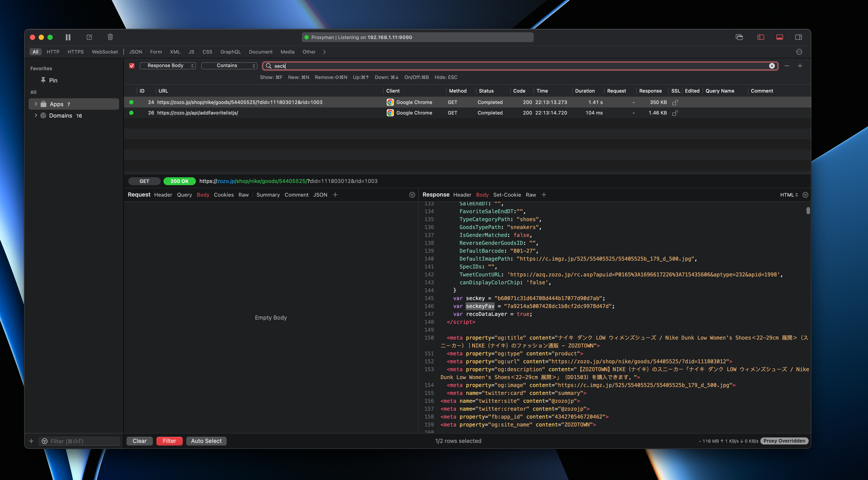Toggle the bottom panel layout icon

pyautogui.click(x=779, y=37)
